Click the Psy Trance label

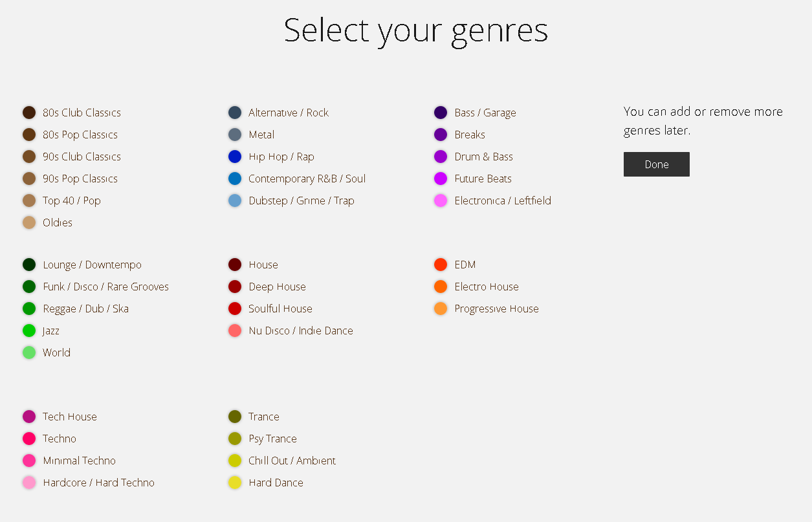tap(272, 439)
